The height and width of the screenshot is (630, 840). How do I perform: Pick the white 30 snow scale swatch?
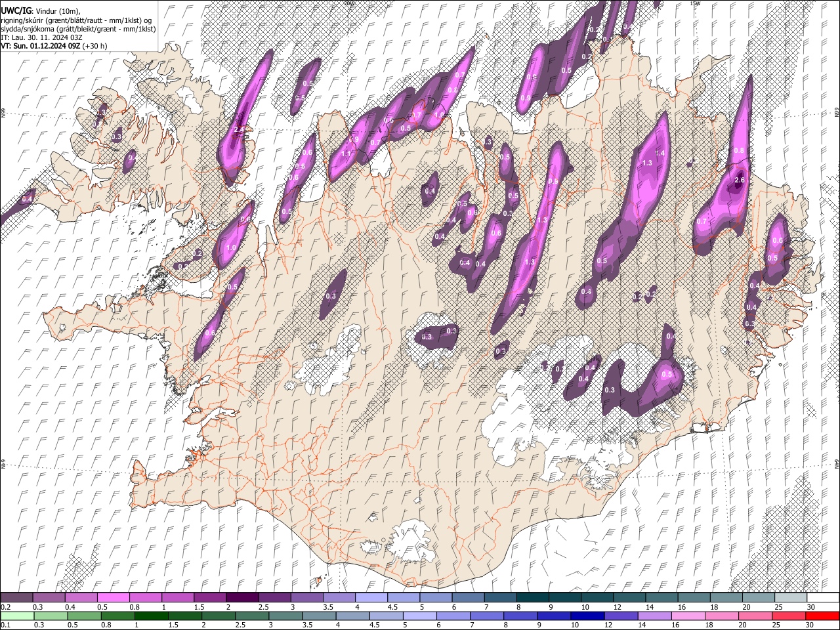tap(824, 597)
